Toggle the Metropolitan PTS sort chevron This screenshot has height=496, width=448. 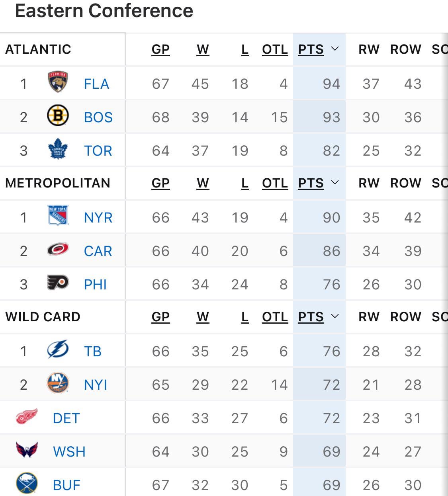click(x=335, y=182)
